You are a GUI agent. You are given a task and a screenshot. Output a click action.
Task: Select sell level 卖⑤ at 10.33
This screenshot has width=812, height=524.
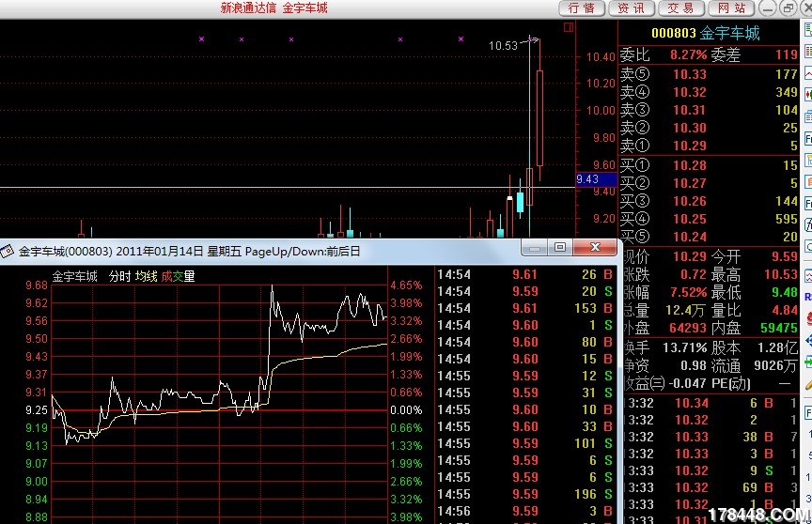click(709, 74)
